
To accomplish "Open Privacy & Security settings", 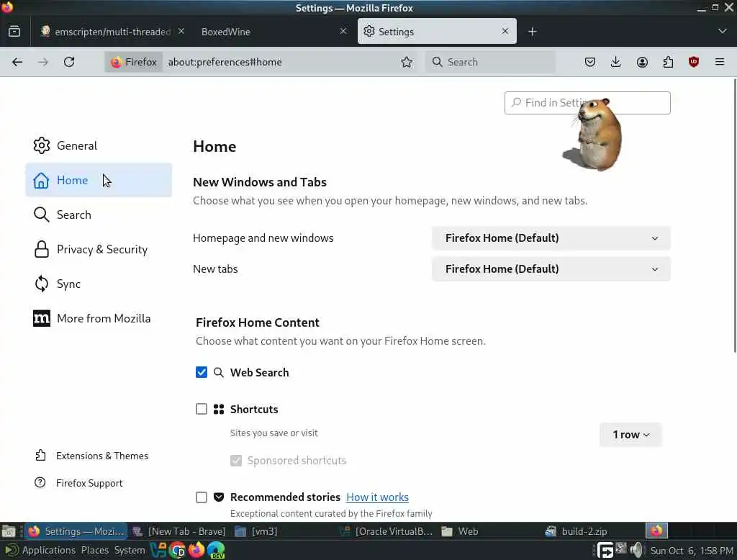I will (x=99, y=249).
